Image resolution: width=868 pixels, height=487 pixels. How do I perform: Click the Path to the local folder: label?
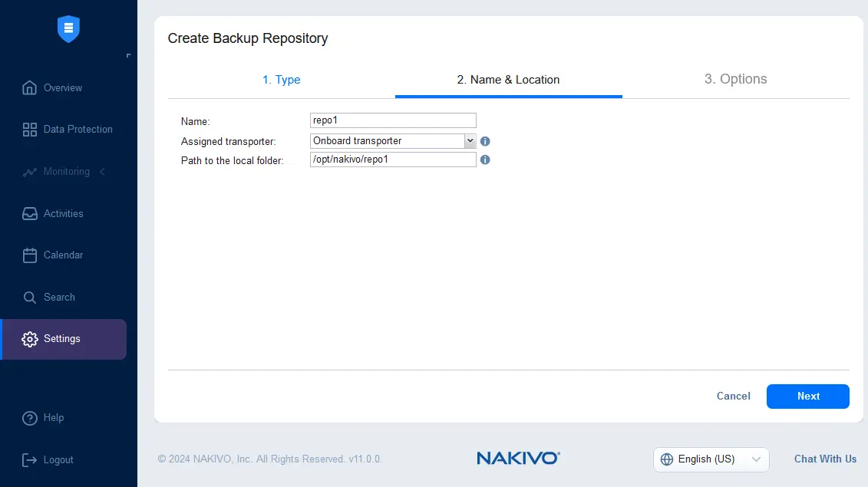(x=232, y=160)
